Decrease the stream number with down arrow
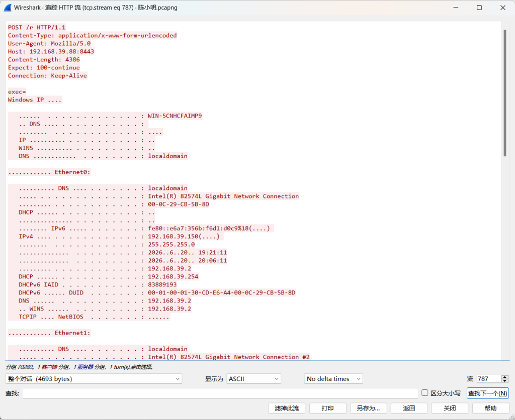This screenshot has width=515, height=420. point(505,381)
